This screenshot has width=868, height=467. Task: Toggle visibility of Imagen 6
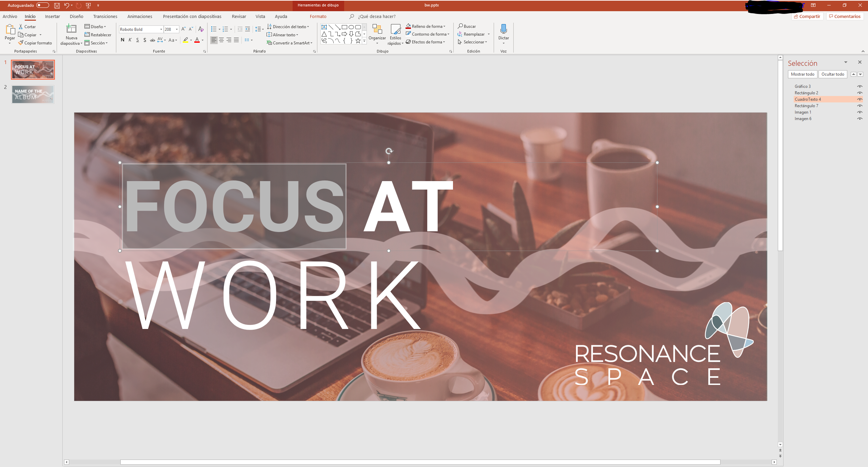click(860, 119)
